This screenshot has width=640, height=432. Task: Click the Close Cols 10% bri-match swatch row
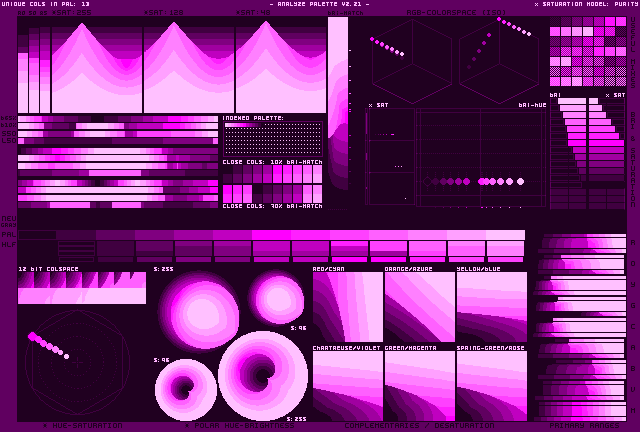click(272, 174)
